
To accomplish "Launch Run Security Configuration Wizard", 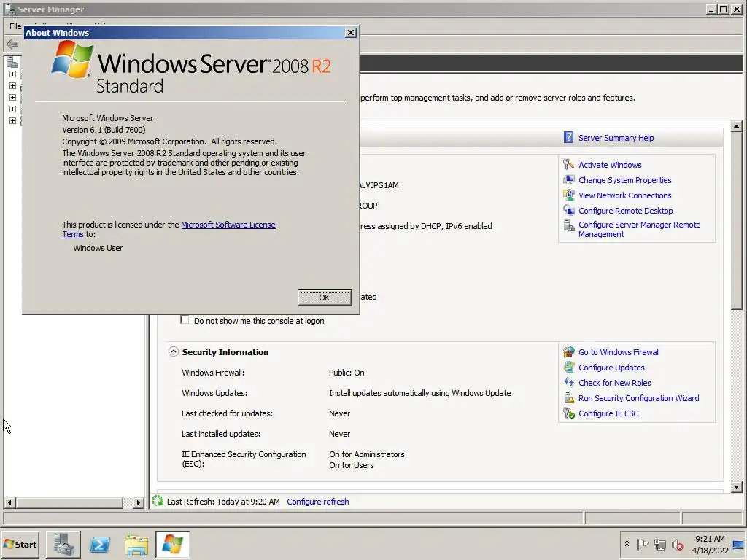I will 638,398.
